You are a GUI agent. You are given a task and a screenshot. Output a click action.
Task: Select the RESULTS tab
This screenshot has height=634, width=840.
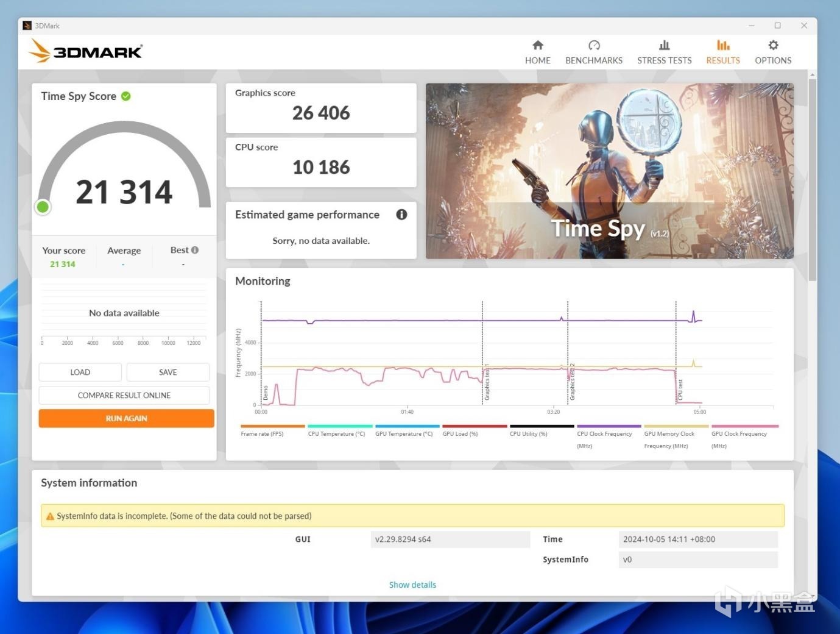723,52
